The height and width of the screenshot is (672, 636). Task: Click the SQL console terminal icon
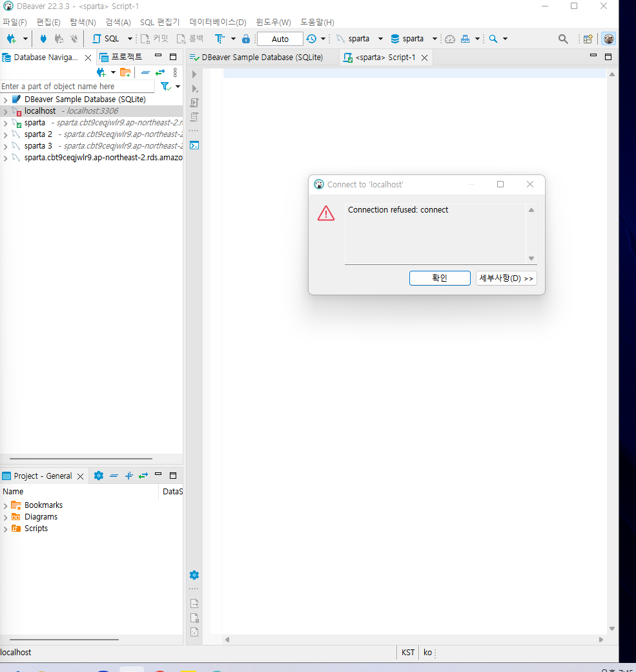tap(194, 145)
